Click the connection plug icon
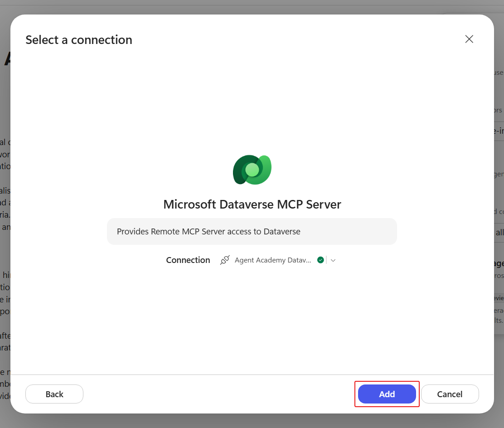 (x=225, y=260)
